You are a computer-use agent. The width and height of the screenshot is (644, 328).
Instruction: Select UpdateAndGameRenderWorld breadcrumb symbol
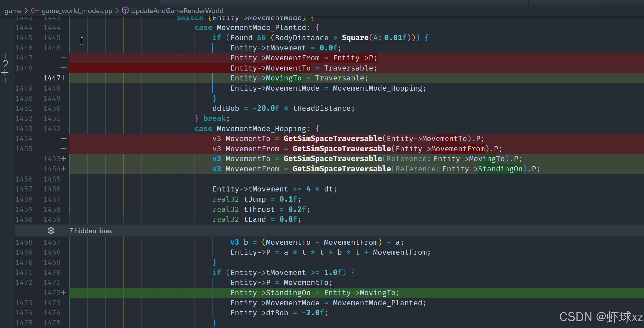point(177,11)
